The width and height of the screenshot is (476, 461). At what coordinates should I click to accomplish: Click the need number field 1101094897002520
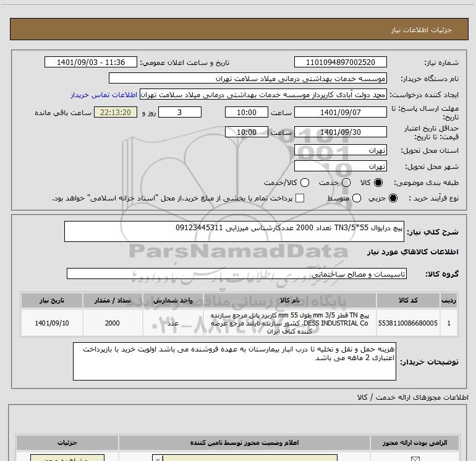coord(340,62)
